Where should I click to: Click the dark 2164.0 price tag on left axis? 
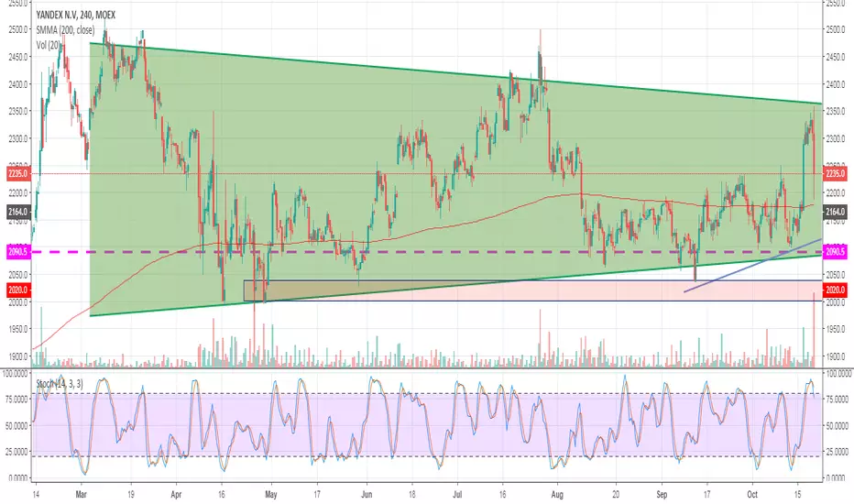pyautogui.click(x=17, y=212)
